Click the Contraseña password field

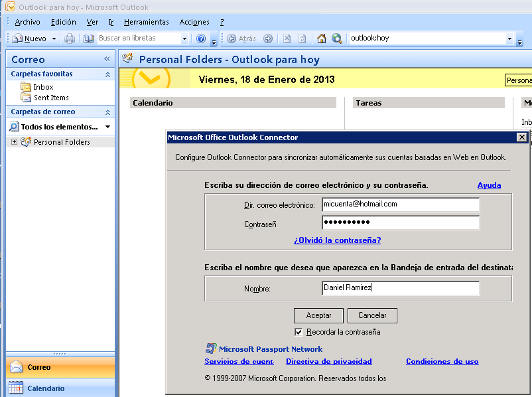401,222
